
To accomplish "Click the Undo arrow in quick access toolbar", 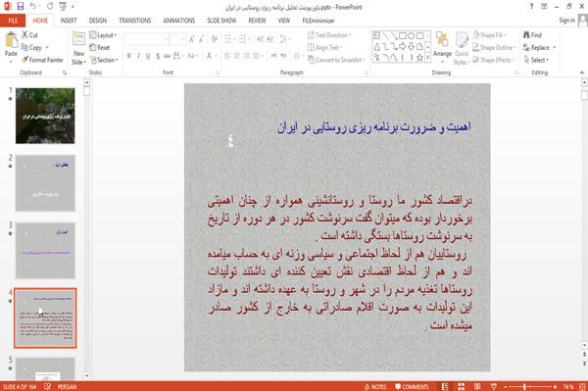I will 32,6.
